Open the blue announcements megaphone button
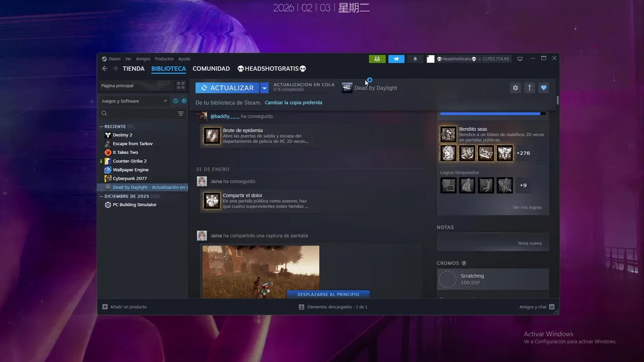 pyautogui.click(x=396, y=59)
